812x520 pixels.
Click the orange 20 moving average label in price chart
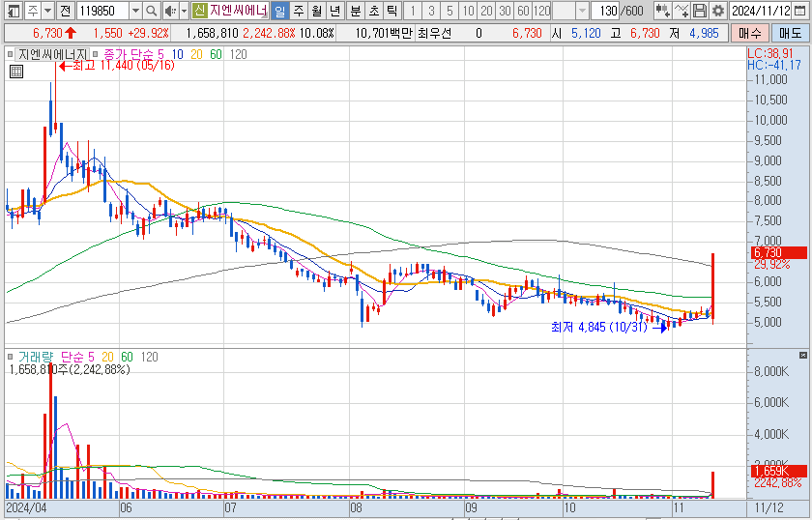196,54
